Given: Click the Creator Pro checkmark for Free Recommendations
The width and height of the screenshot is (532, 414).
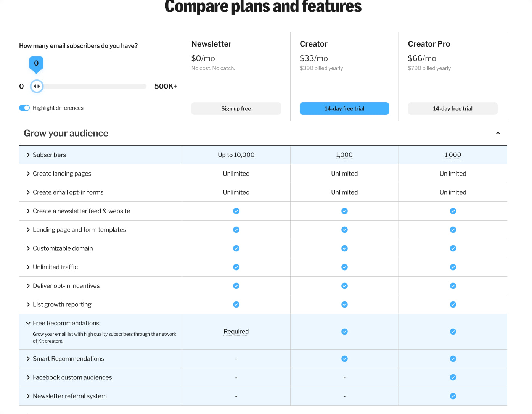Looking at the screenshot, I should pyautogui.click(x=453, y=332).
